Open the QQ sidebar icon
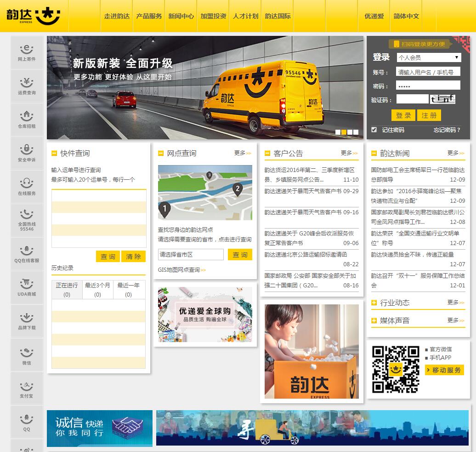Viewport: 476px width, 452px height. click(x=27, y=422)
